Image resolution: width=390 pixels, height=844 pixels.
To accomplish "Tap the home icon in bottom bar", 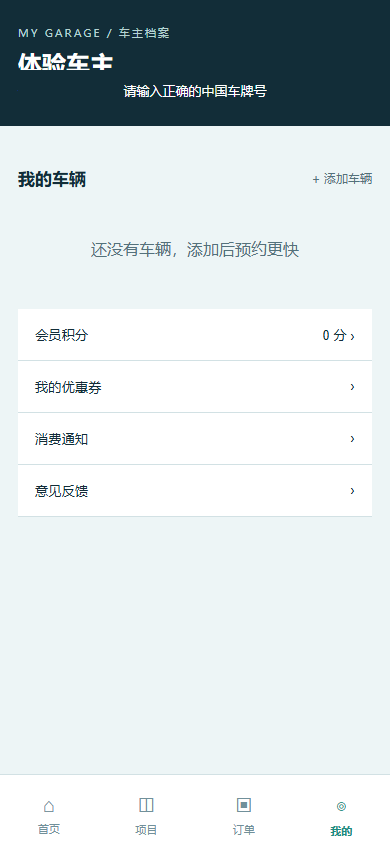I will pyautogui.click(x=48, y=806).
